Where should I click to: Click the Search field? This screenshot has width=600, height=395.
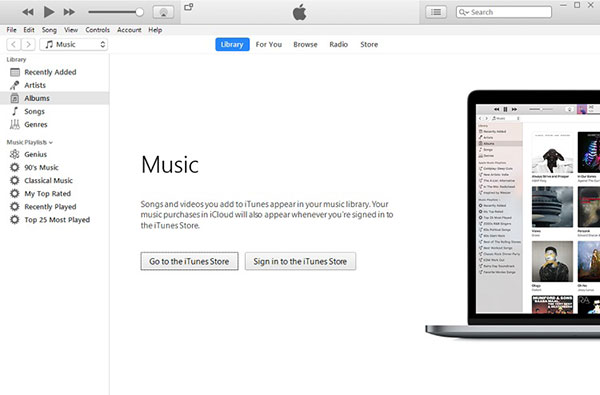point(504,12)
